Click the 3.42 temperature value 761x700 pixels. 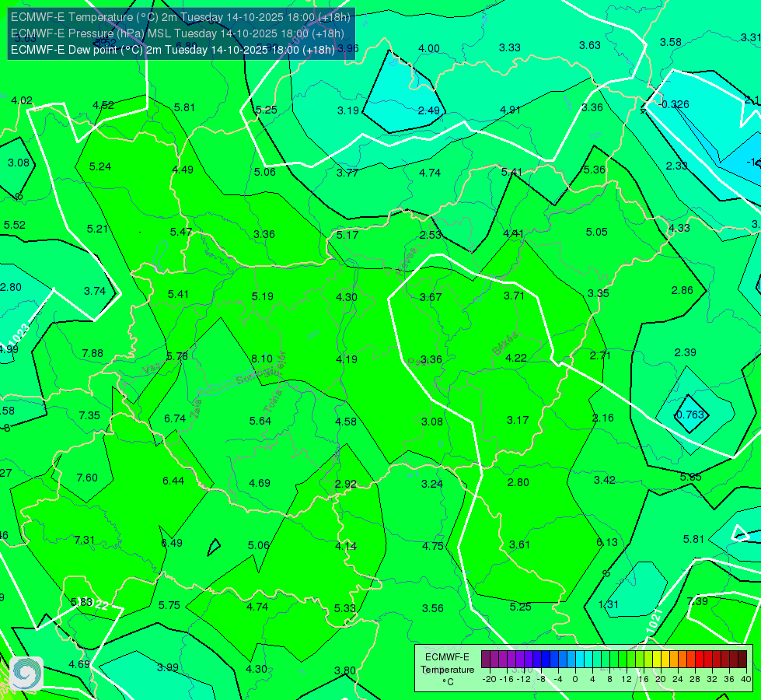[x=604, y=480]
